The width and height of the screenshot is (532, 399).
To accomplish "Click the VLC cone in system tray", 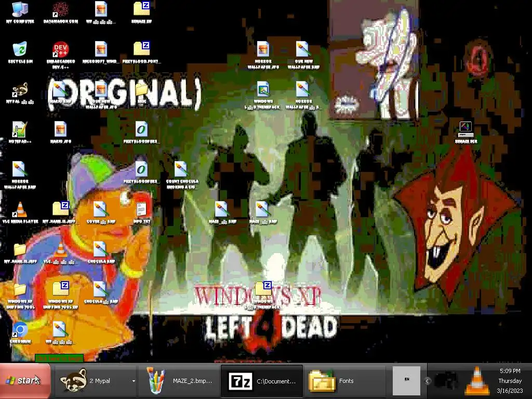I will coord(477,381).
